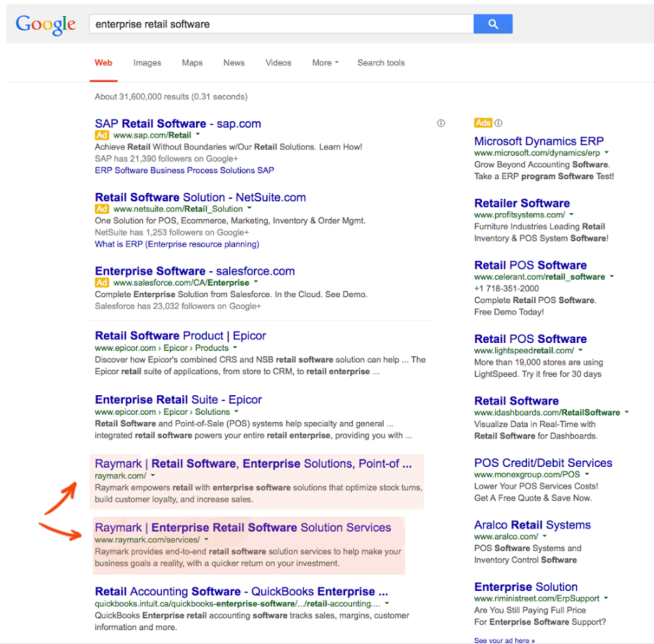Click the Ad badge on sap.com result

(x=102, y=135)
